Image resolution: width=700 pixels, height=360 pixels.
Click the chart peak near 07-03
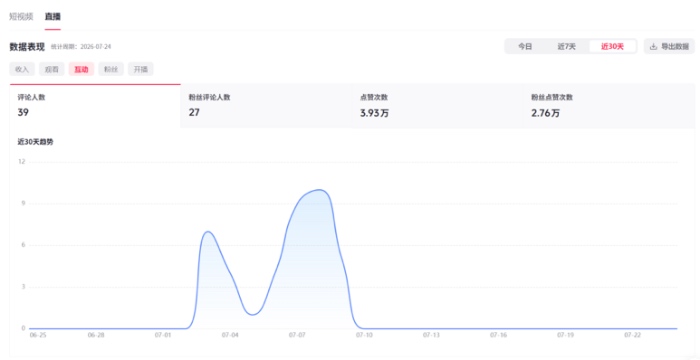(208, 231)
